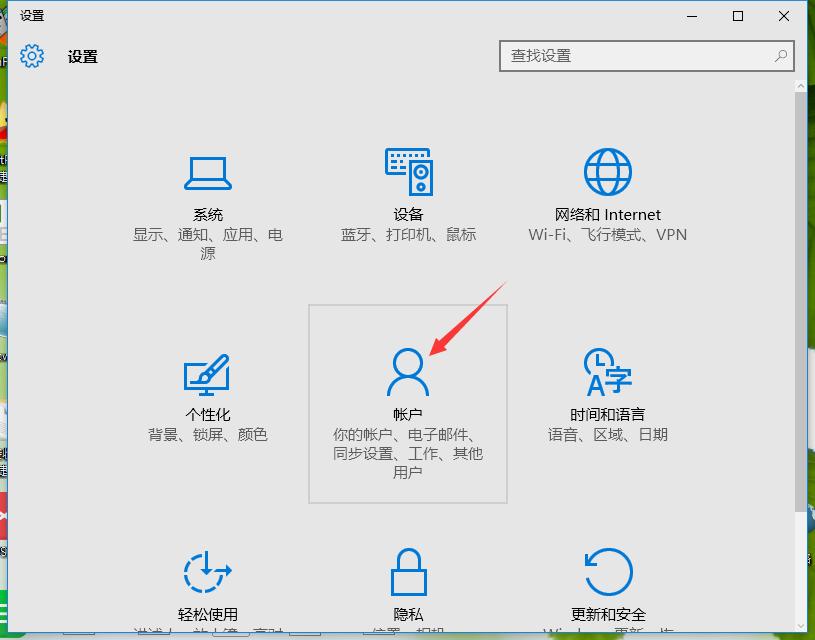Focus the 查找设置 search field
The width and height of the screenshot is (815, 640).
click(x=635, y=56)
